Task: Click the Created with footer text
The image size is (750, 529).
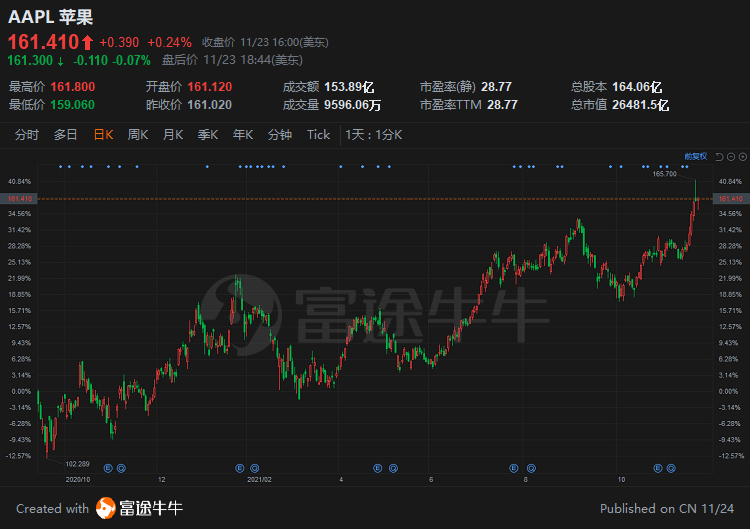Action: pos(52,508)
